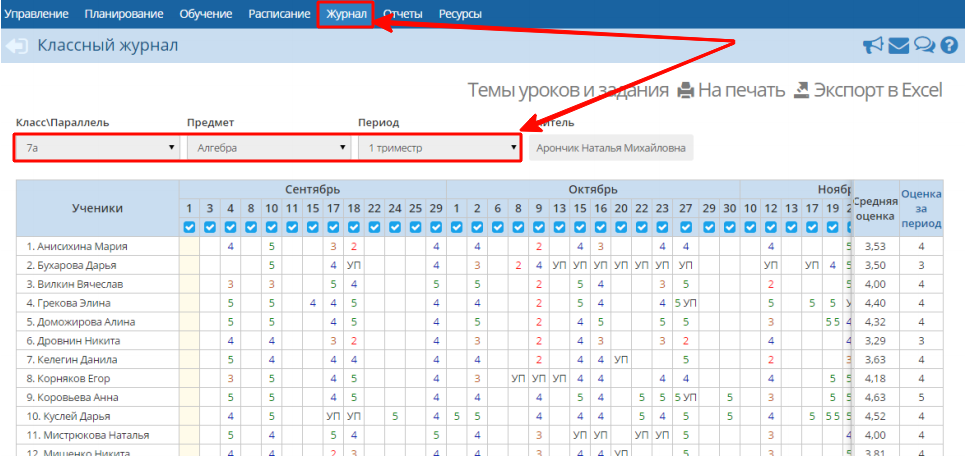Screen dimensions: 971x465
Task: Click the announcements megaphone icon
Action: click(x=873, y=45)
